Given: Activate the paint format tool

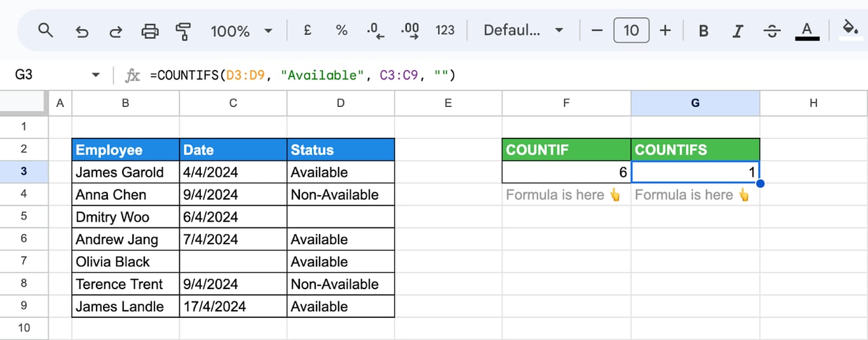Looking at the screenshot, I should pos(184,31).
